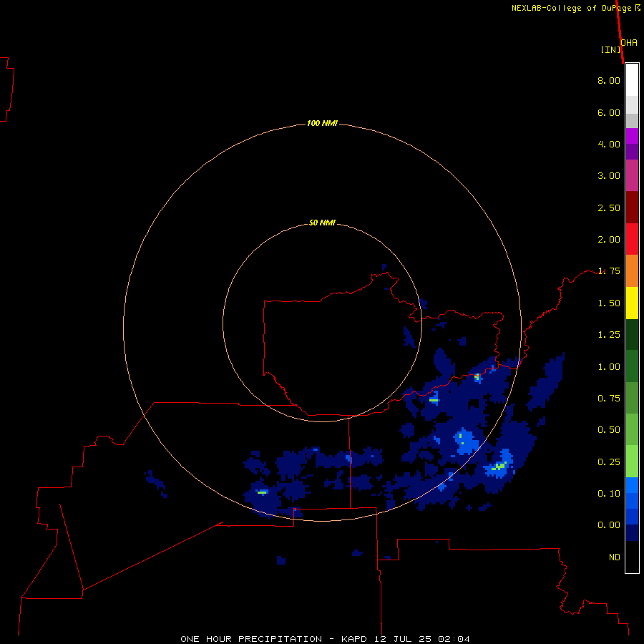Click the ND legend label
The image size is (644, 644).
(615, 557)
